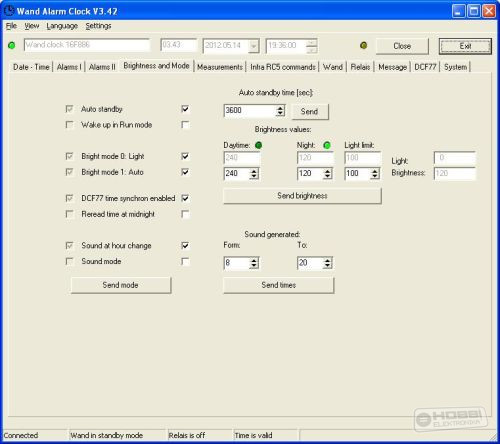500x444 pixels.
Task: Click the Wand clock name input field
Action: 87,45
